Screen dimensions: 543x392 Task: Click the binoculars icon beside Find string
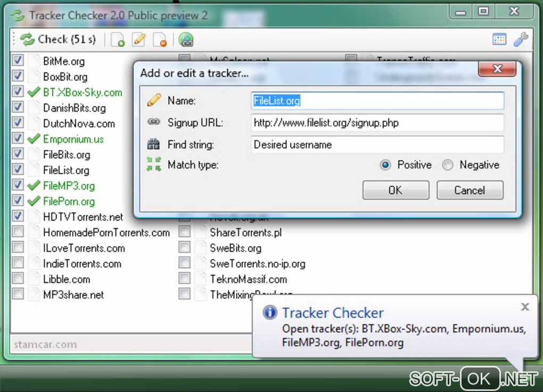click(153, 144)
